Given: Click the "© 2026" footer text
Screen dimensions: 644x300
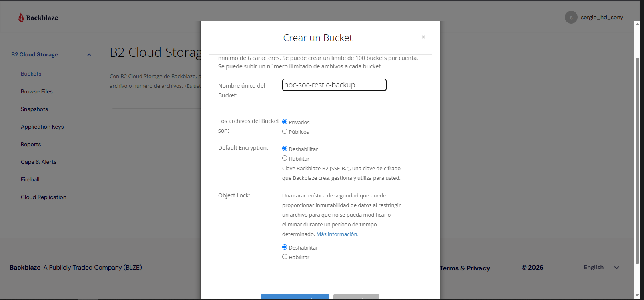Looking at the screenshot, I should [532, 268].
